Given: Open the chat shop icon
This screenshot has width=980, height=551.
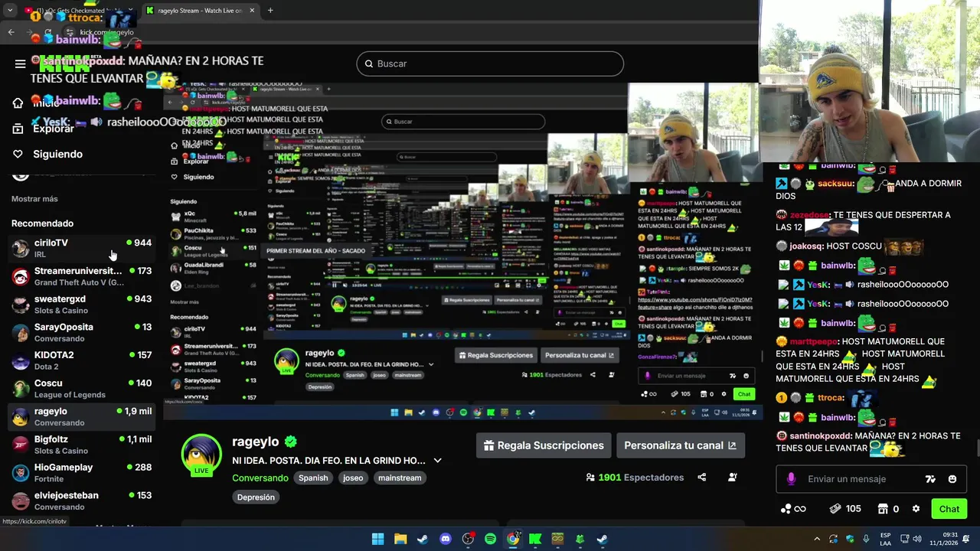Looking at the screenshot, I should click(883, 509).
